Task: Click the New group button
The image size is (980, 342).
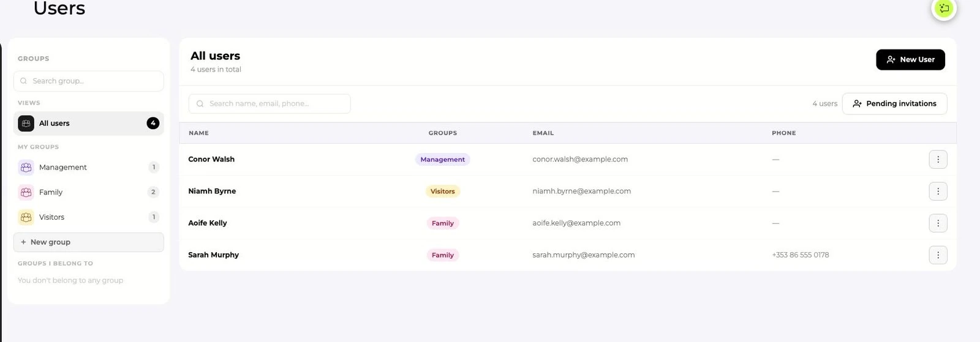Action: (x=89, y=242)
